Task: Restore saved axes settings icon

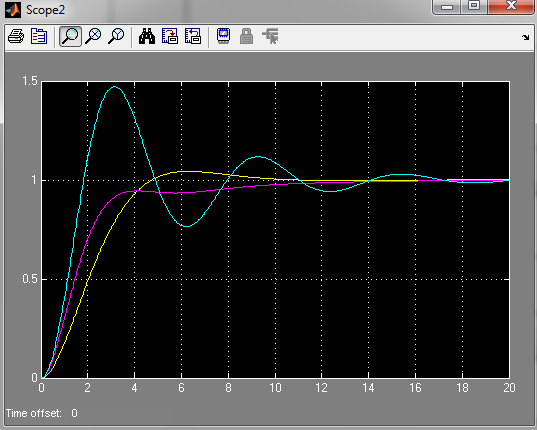Action: coord(193,36)
